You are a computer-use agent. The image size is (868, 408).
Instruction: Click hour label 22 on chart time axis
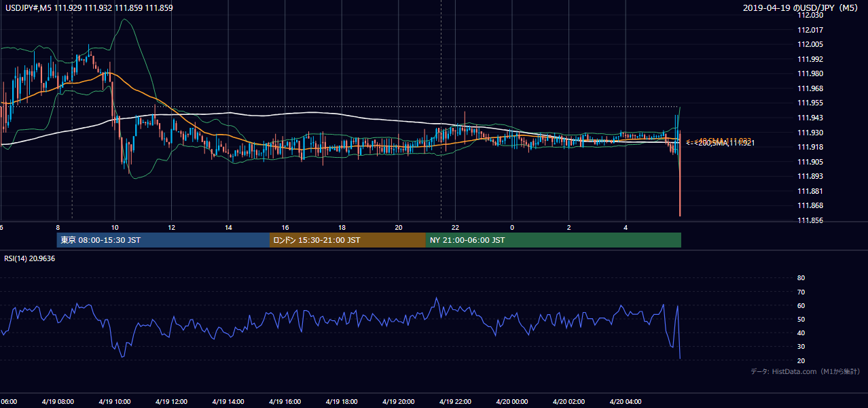pyautogui.click(x=456, y=228)
